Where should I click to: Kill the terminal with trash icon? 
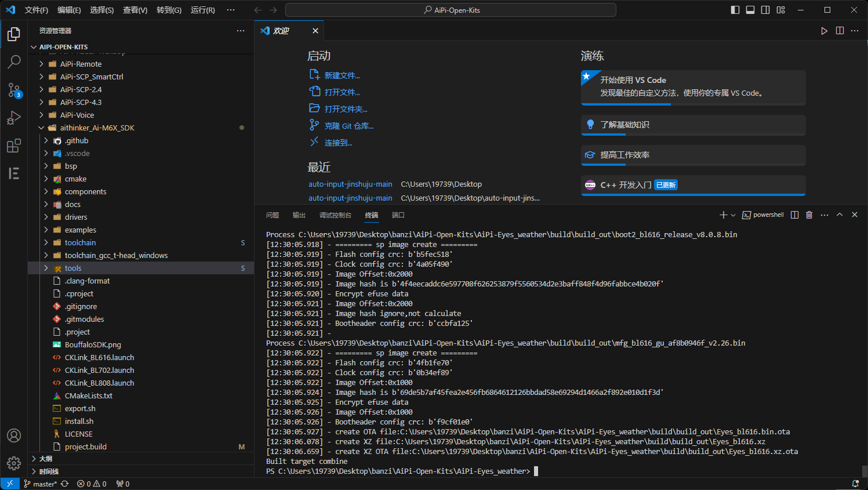point(809,215)
